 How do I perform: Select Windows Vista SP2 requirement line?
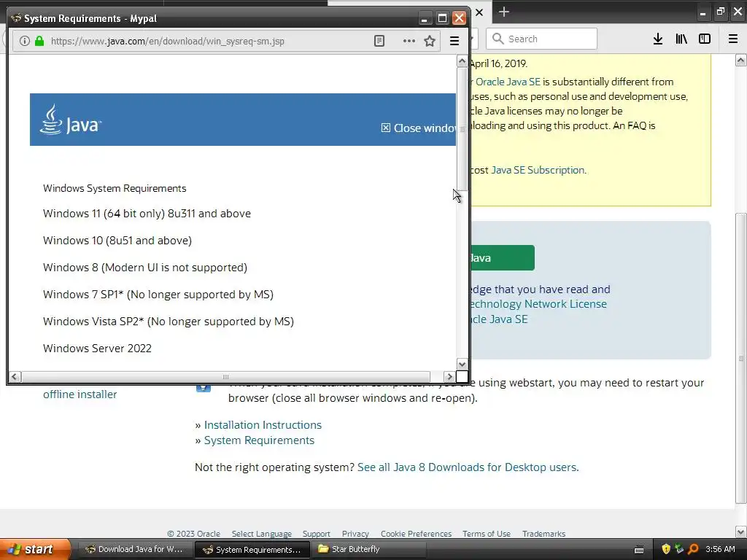point(169,322)
